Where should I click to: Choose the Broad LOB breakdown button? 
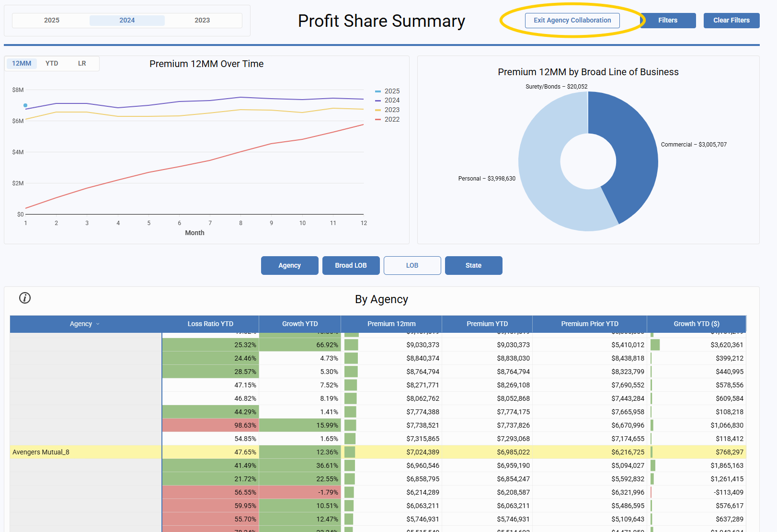(351, 265)
